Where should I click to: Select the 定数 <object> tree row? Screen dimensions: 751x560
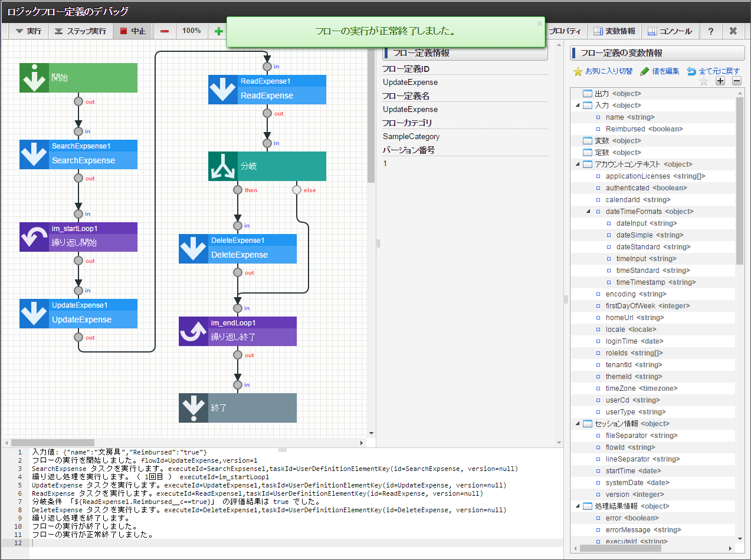pyautogui.click(x=653, y=153)
